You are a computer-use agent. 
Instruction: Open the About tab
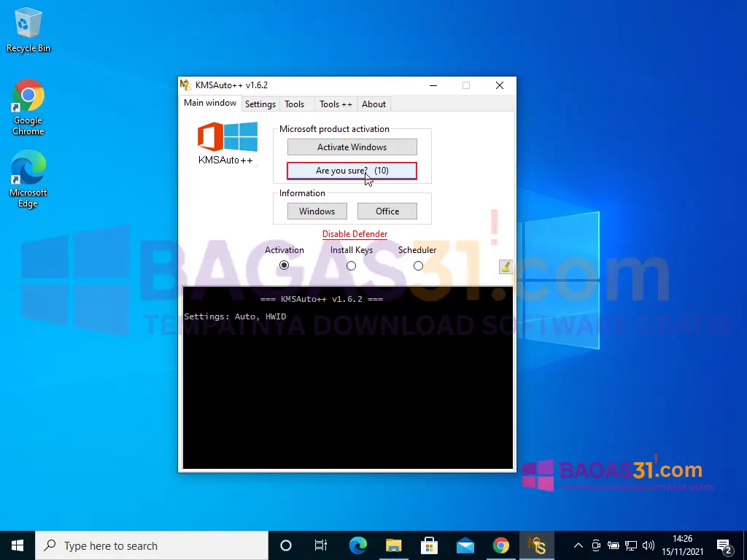click(x=373, y=104)
